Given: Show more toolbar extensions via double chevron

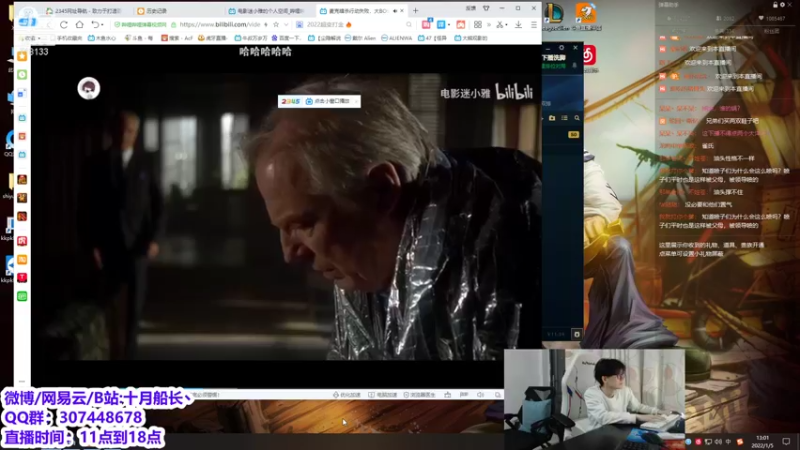Looking at the screenshot, I should point(489,24).
